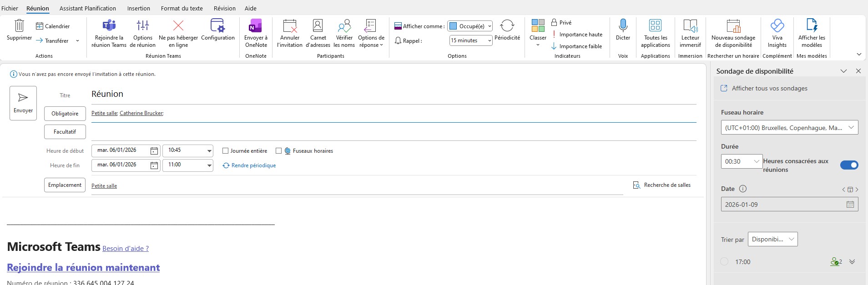Click Vérifier les noms
Viewport: 868px width, 285px height.
click(344, 33)
